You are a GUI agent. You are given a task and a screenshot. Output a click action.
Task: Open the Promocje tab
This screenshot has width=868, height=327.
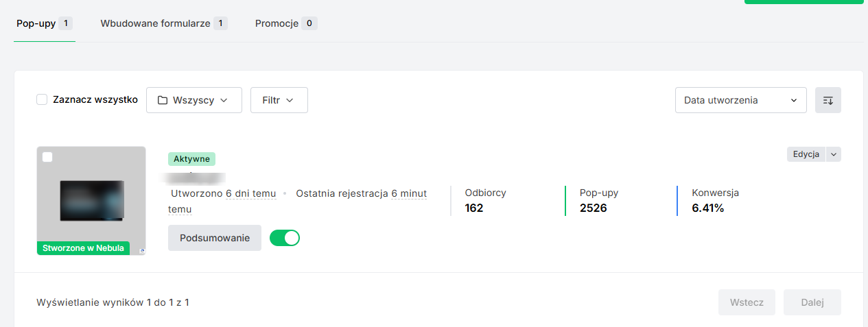(285, 23)
